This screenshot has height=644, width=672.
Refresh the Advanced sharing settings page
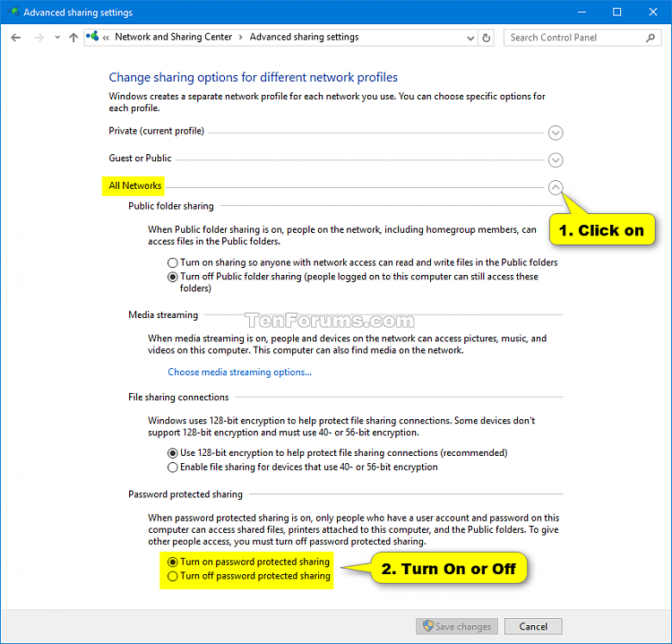486,39
